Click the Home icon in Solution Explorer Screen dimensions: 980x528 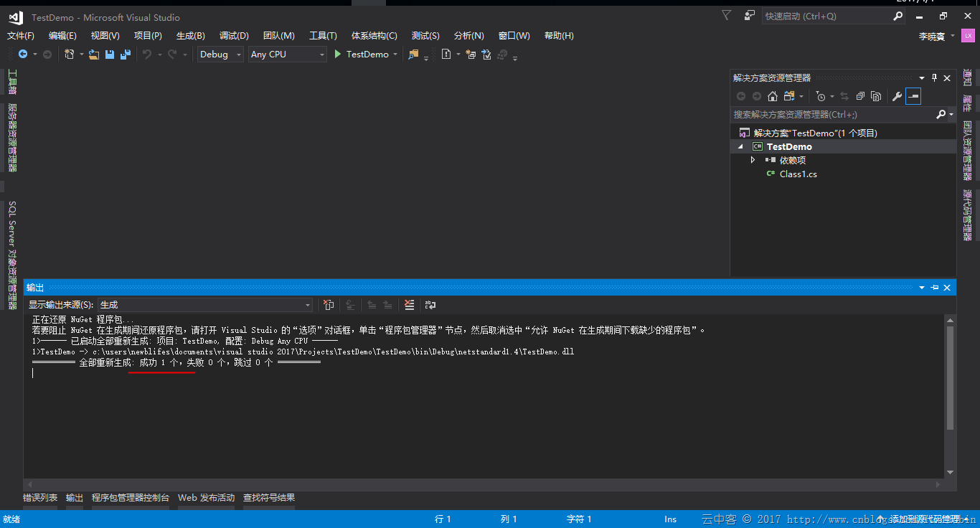click(x=773, y=96)
